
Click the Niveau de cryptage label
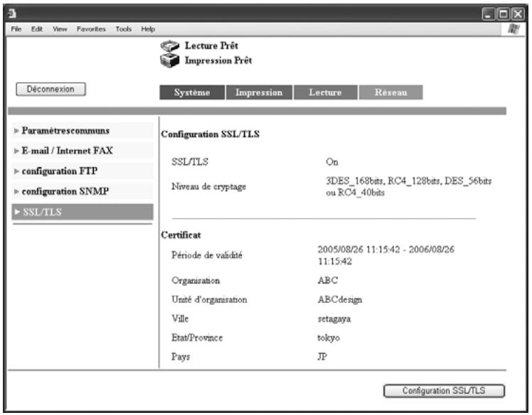208,186
